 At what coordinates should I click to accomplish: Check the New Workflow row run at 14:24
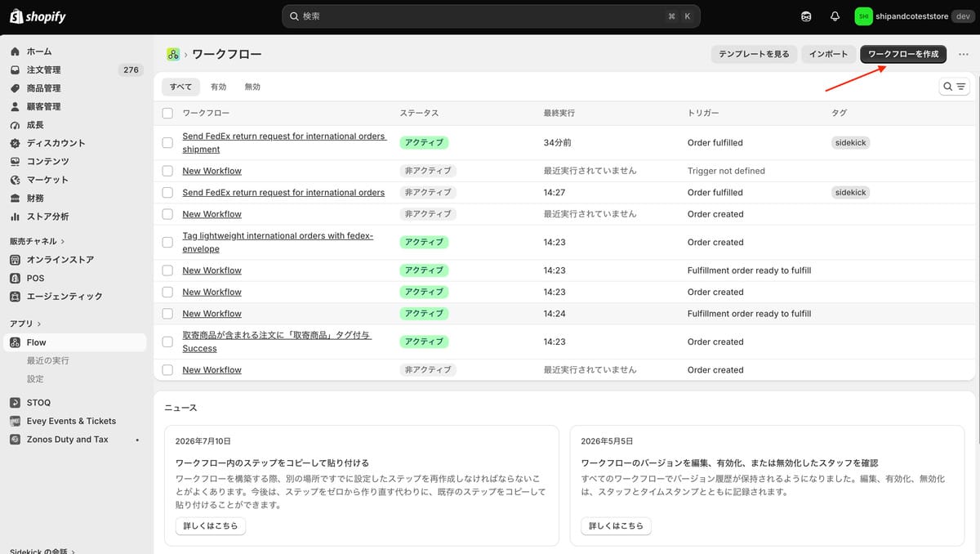coord(167,314)
